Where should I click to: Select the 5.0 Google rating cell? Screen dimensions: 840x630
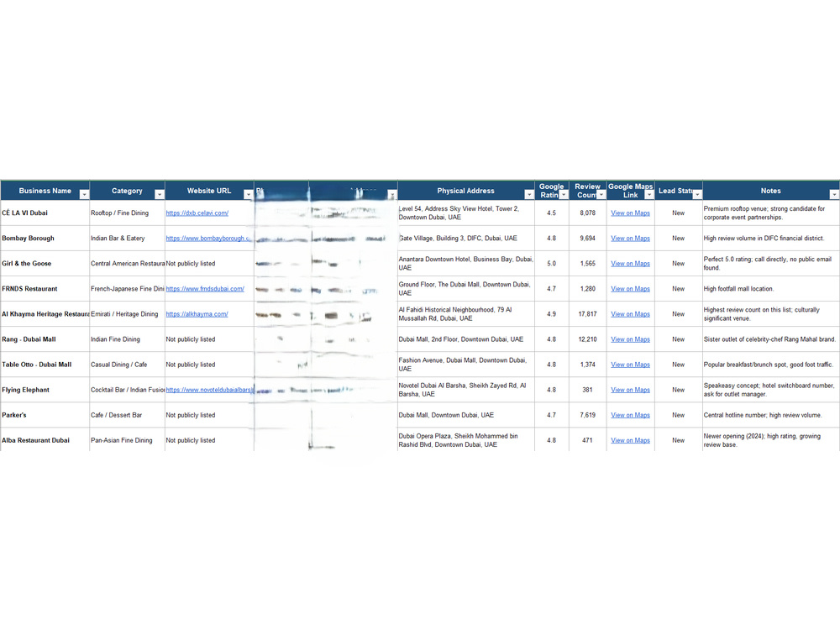pyautogui.click(x=552, y=263)
